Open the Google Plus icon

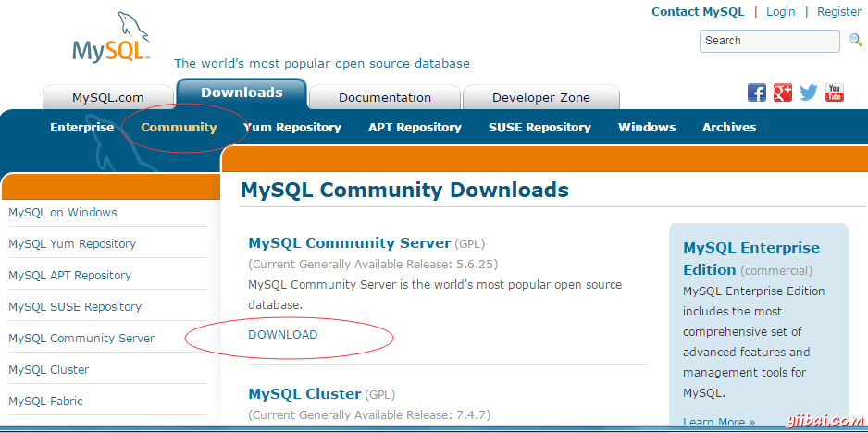click(x=783, y=93)
